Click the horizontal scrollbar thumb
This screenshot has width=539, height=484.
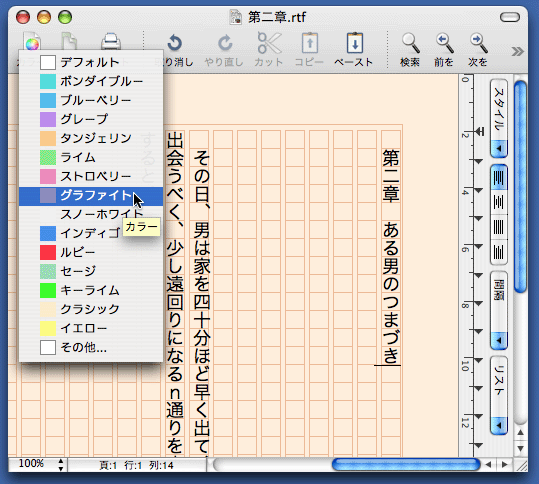coord(406,465)
